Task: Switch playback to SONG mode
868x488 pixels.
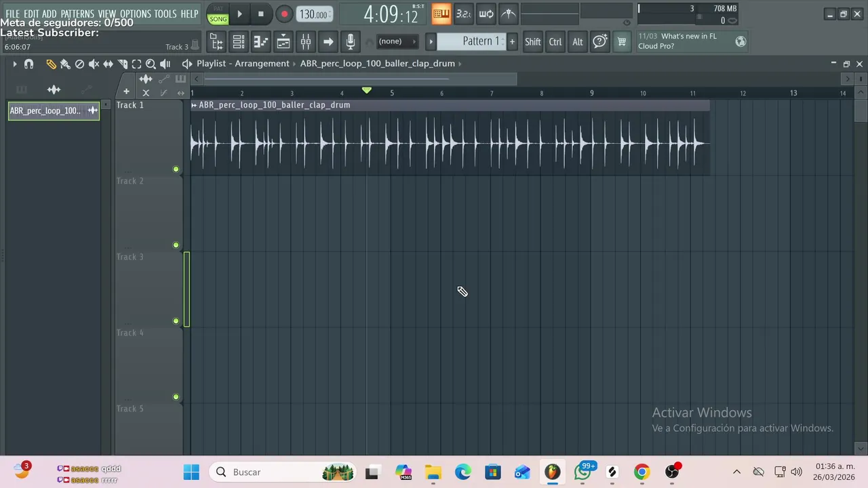Action: pyautogui.click(x=218, y=19)
